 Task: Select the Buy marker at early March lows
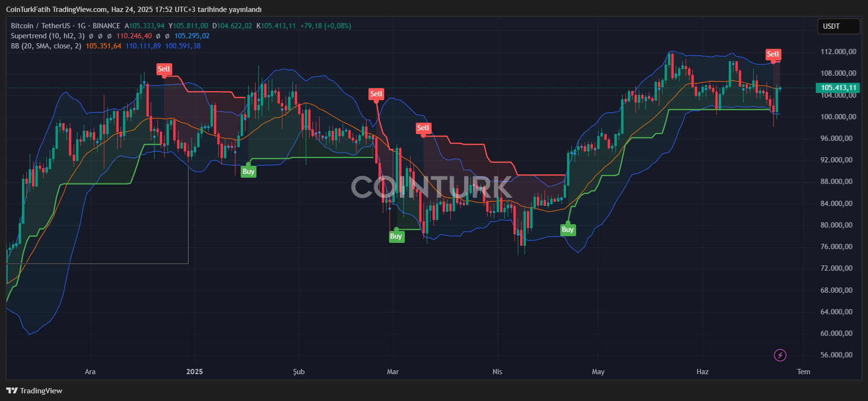coord(396,236)
